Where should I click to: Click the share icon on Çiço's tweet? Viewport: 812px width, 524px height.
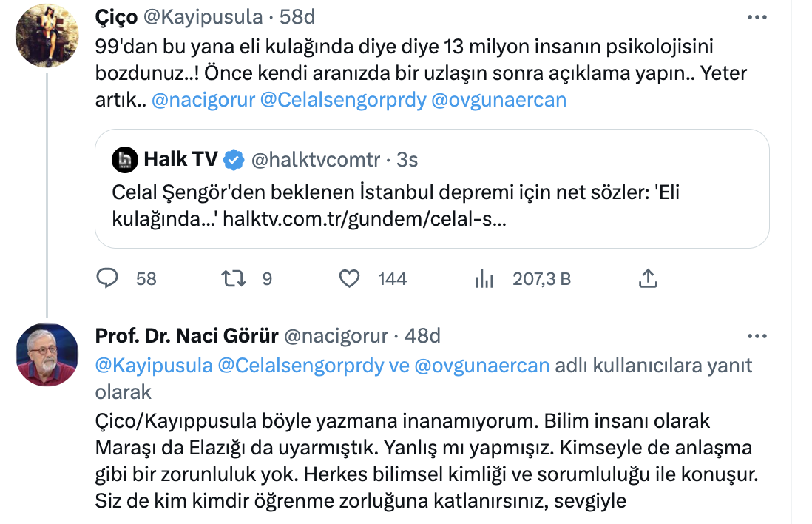[647, 278]
